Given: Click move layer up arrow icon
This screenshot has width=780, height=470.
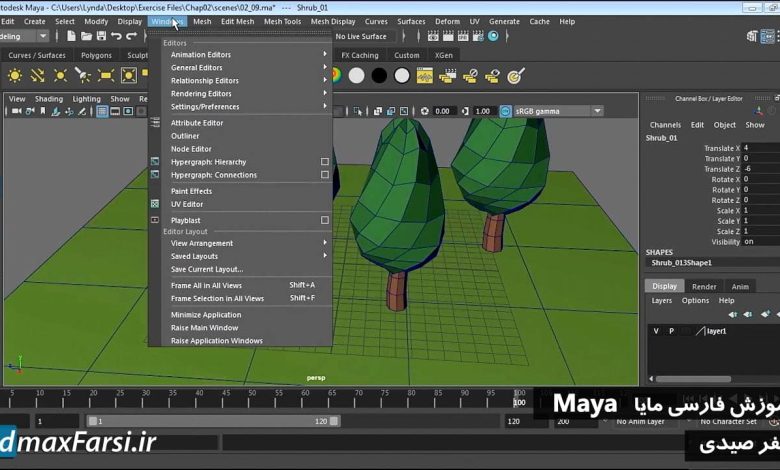Looking at the screenshot, I should tap(733, 314).
